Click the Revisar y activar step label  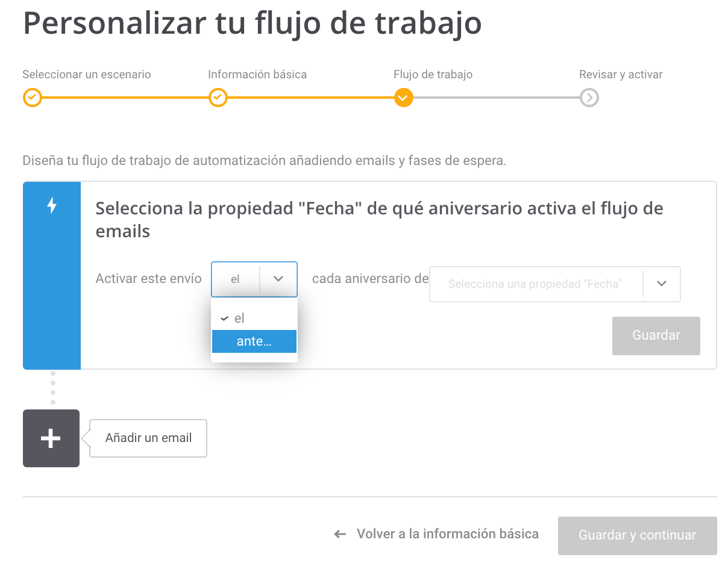pyautogui.click(x=621, y=75)
